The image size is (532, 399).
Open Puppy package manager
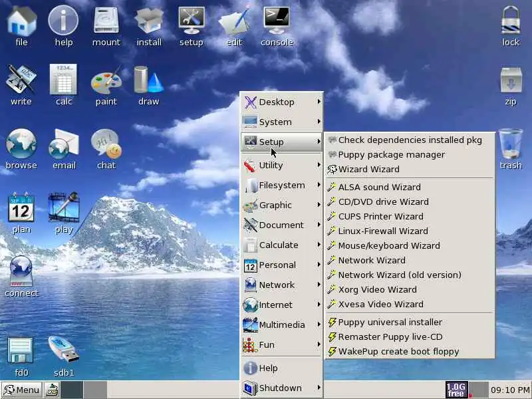(410, 155)
